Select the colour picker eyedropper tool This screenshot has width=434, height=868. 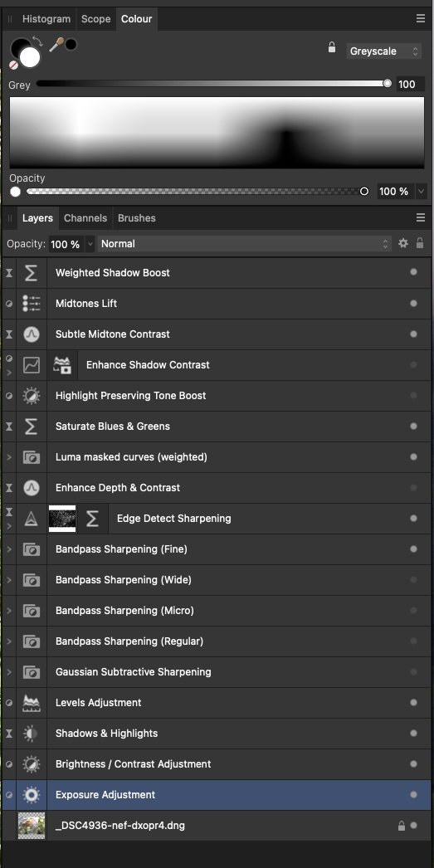coord(56,45)
